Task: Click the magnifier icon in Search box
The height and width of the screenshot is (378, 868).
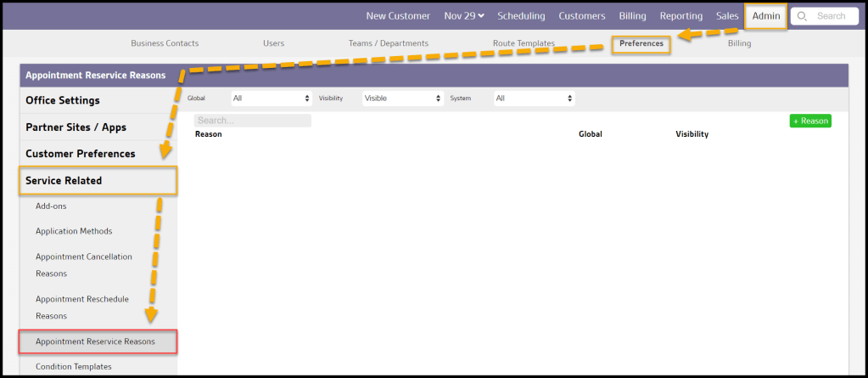Action: (801, 16)
